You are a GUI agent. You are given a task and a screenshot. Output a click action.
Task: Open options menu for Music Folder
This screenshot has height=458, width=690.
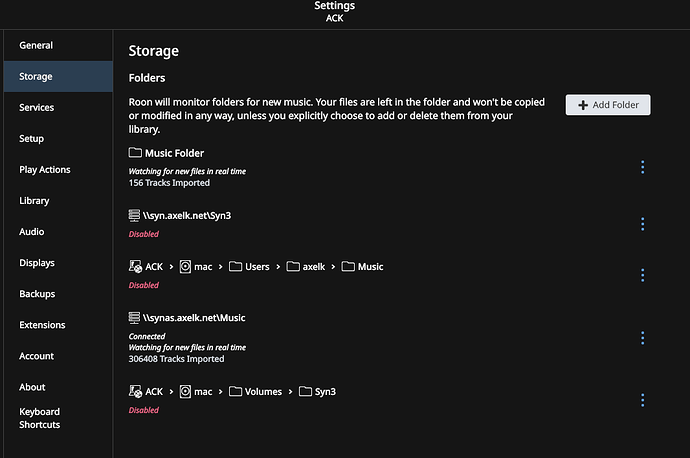click(642, 167)
